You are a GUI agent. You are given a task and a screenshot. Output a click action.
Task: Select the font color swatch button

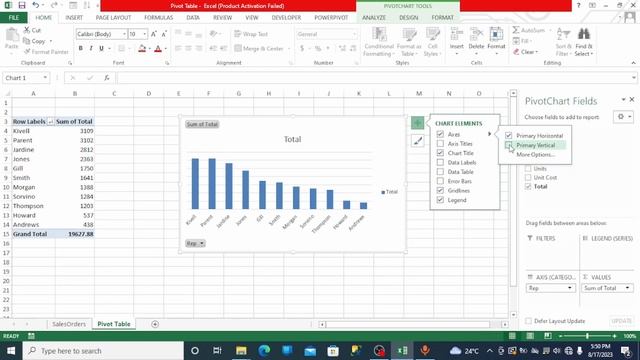pyautogui.click(x=158, y=49)
